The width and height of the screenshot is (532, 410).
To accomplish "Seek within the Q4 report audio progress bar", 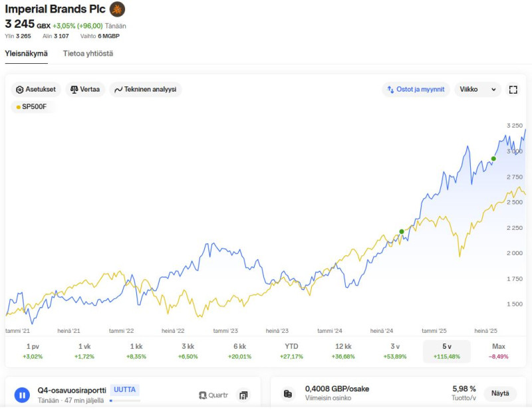I will point(124,401).
